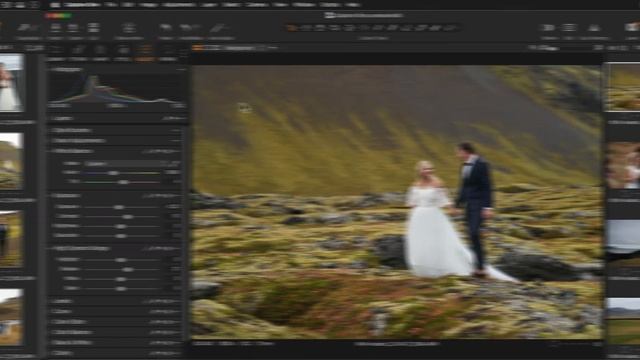
Task: Adjust the blue-to-yellow Kelvin slider
Action: tap(122, 173)
